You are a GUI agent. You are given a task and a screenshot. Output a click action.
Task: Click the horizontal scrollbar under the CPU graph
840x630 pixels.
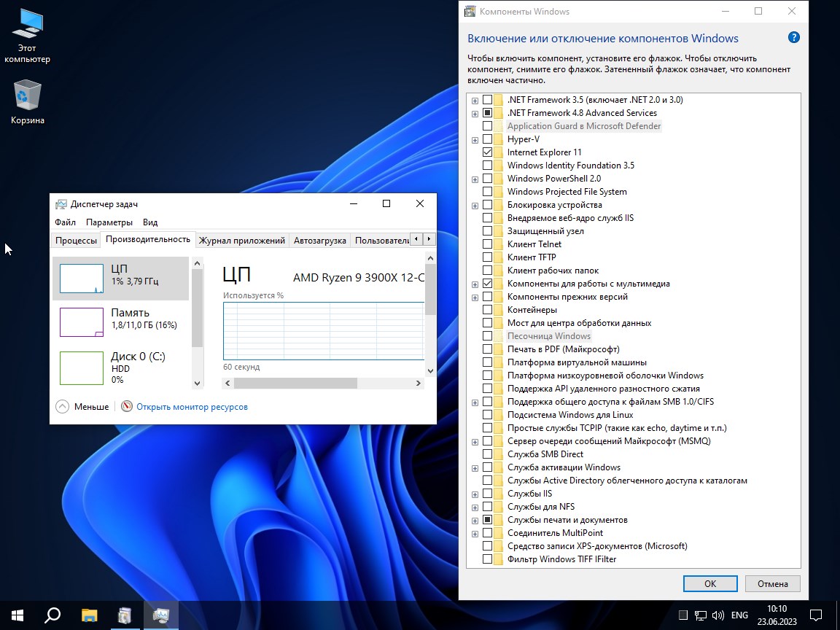295,384
